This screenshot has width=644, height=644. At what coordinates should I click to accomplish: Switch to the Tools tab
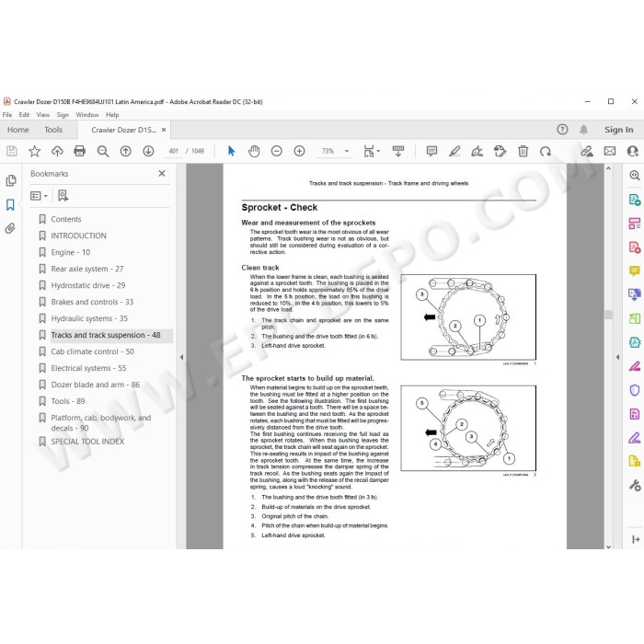click(53, 130)
